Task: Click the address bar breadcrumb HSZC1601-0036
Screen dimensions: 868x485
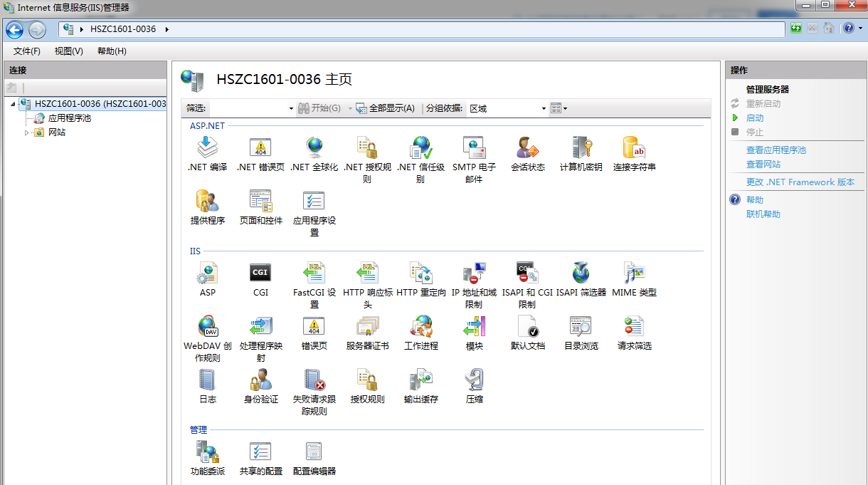Action: [123, 29]
